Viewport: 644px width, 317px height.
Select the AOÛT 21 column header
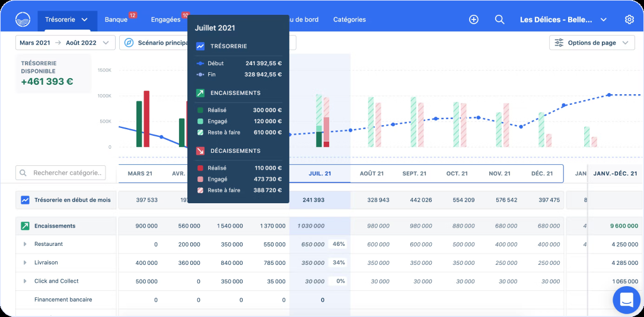point(372,174)
